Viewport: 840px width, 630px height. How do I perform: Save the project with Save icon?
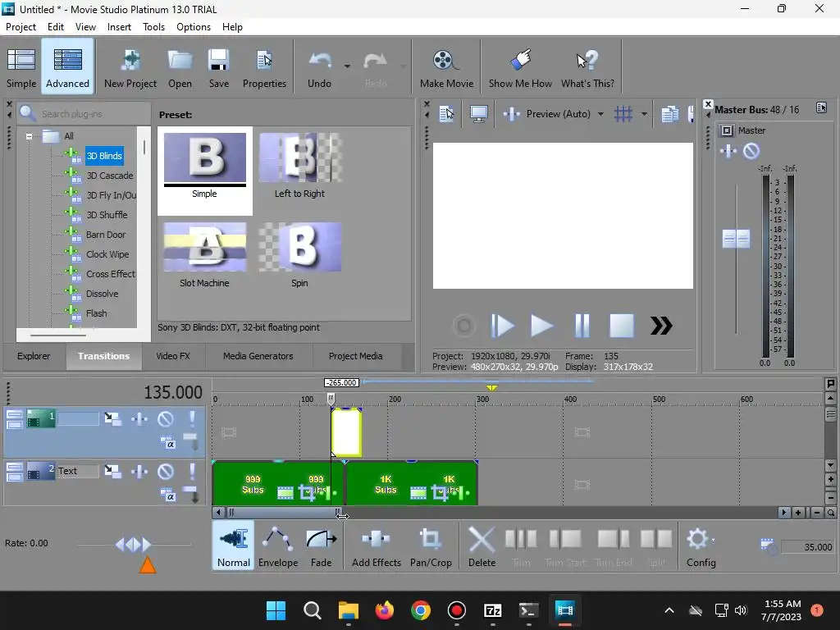218,68
